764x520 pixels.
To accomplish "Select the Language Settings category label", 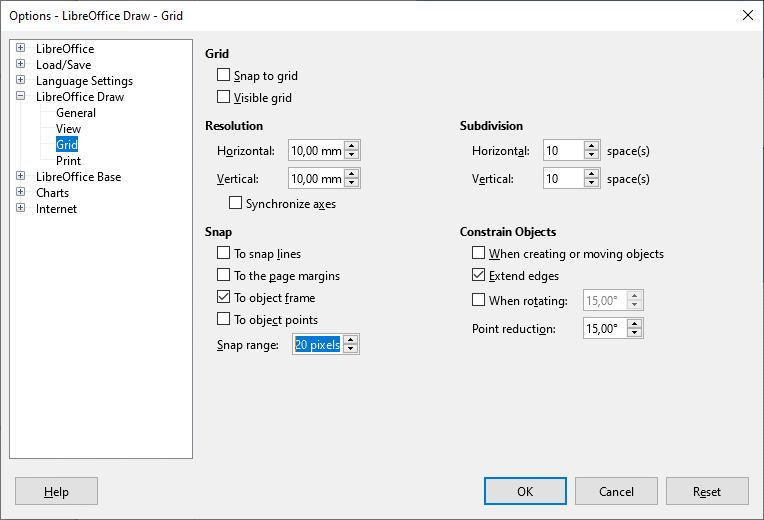I will pyautogui.click(x=84, y=81).
